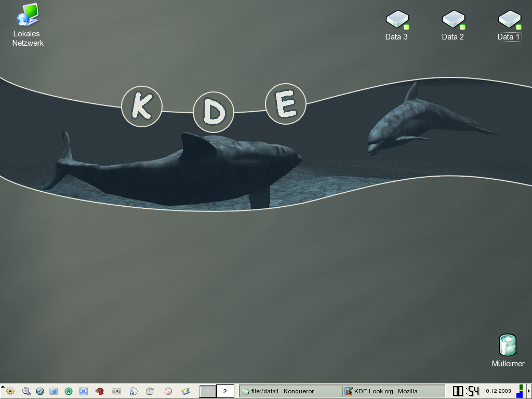Activate the file:/data1 - Konqueror taskbar entry
Image resolution: width=532 pixels, height=399 pixels.
290,391
